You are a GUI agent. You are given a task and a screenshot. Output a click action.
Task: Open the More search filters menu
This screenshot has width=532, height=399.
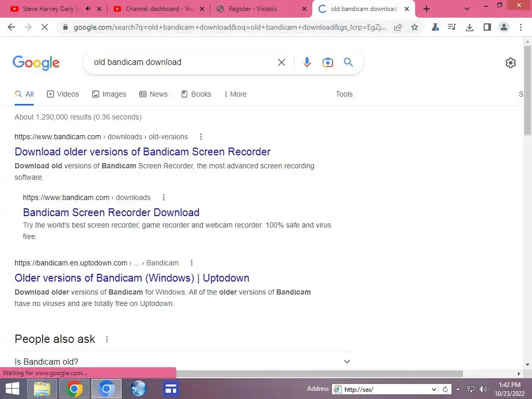point(235,94)
